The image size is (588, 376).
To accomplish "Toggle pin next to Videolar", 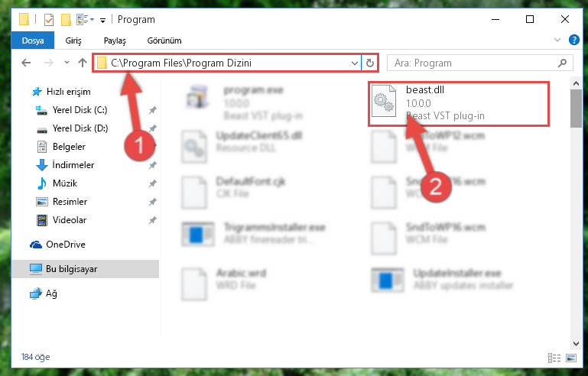I will tap(153, 220).
